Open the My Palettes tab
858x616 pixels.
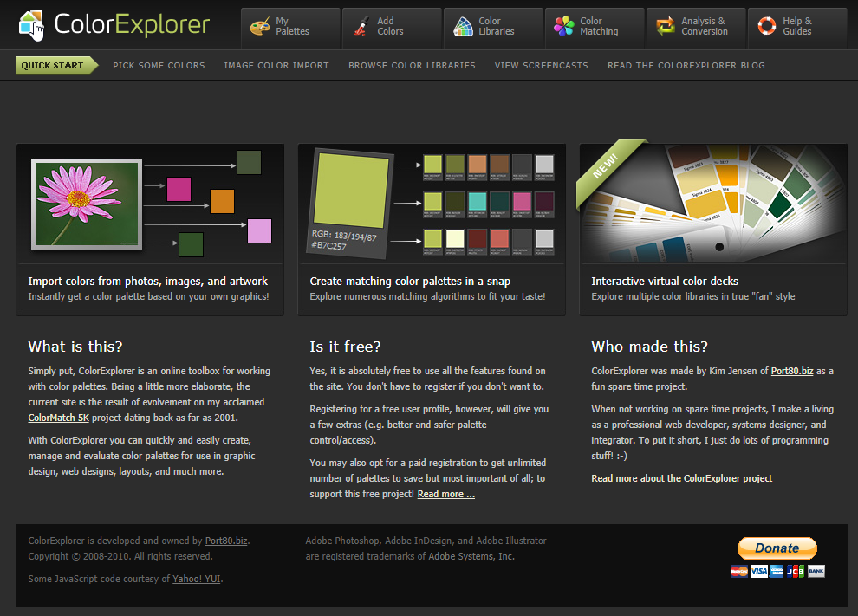click(290, 29)
